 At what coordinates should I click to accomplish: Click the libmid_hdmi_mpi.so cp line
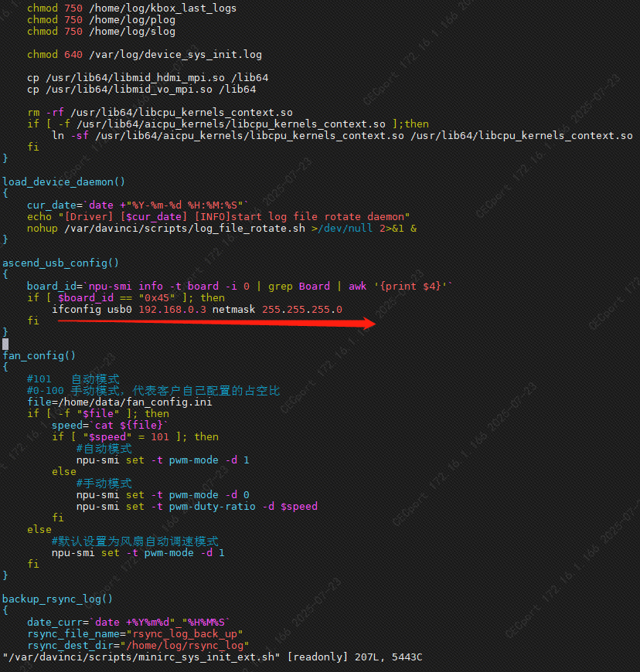pyautogui.click(x=148, y=77)
